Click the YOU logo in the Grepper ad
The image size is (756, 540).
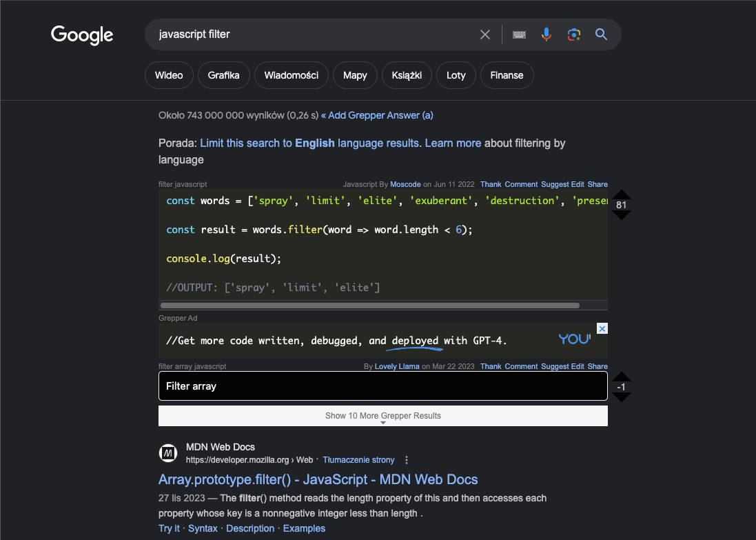point(575,339)
